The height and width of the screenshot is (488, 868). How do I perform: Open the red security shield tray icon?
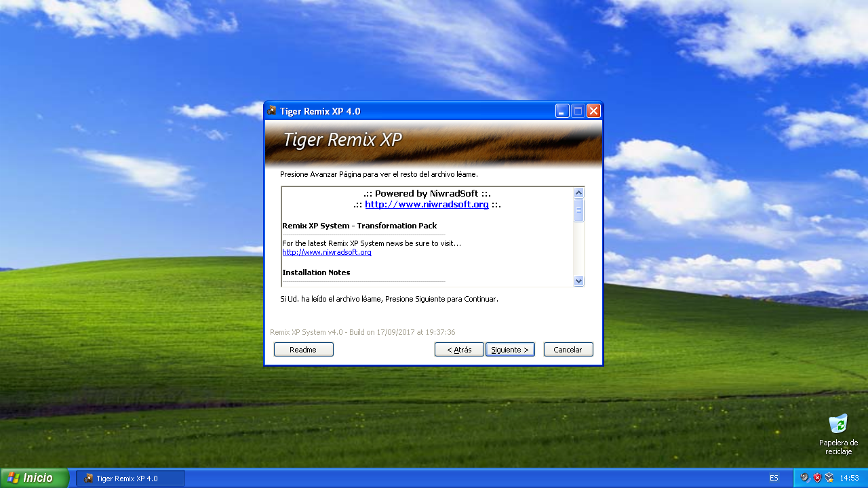coord(817,478)
